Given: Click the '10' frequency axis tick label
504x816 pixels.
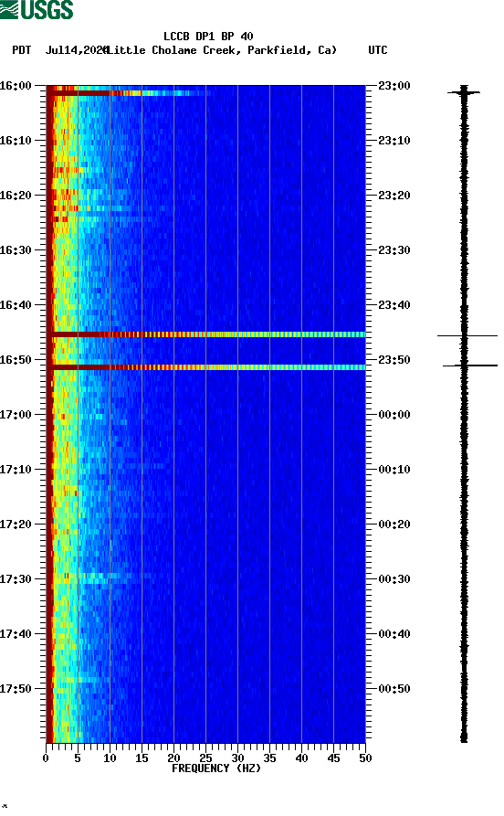Looking at the screenshot, I should pos(110,758).
